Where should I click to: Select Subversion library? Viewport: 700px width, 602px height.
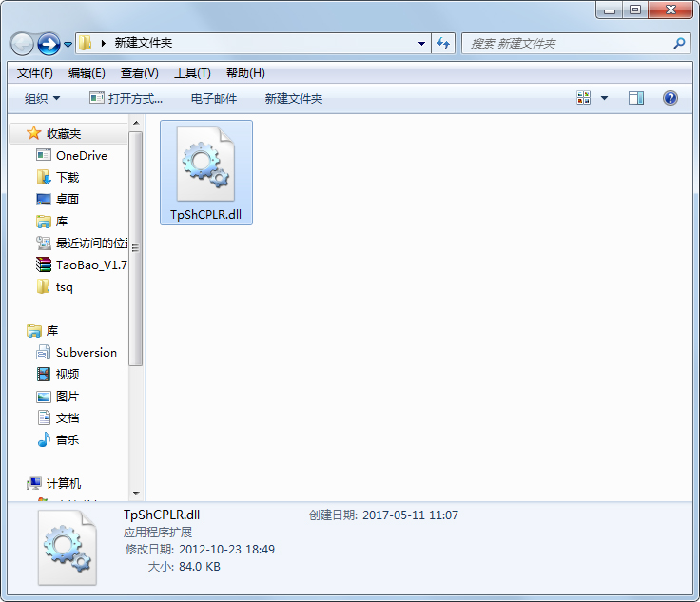click(87, 352)
